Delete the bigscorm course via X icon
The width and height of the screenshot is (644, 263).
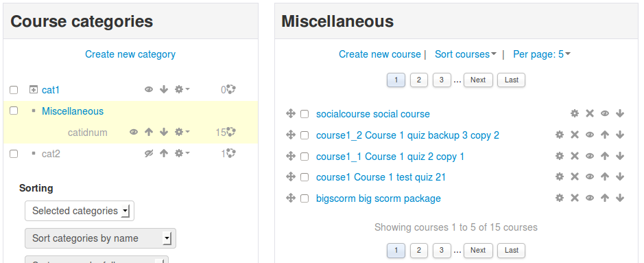pos(575,198)
